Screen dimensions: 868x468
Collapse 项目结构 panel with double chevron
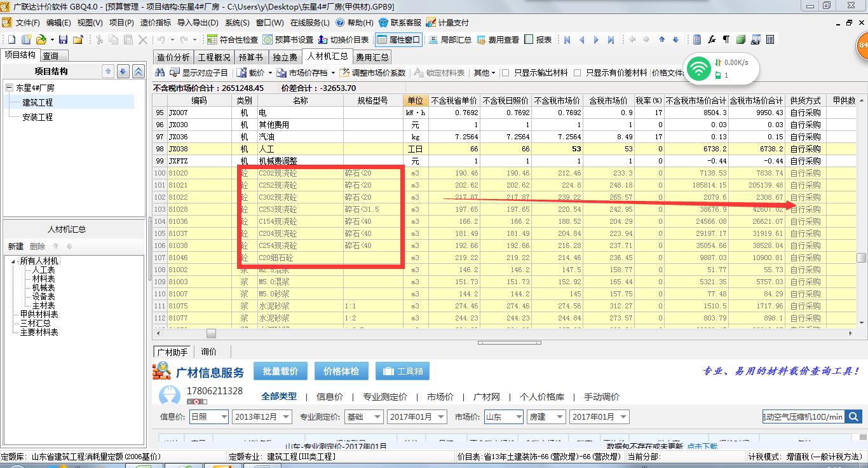pyautogui.click(x=138, y=71)
